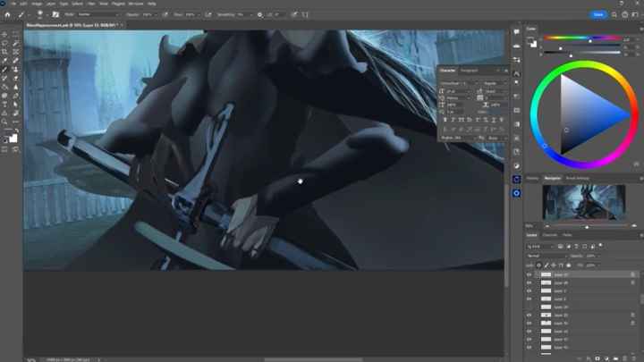The image size is (644, 362).
Task: Click the Navigator preview thumbnail
Action: coord(583,202)
